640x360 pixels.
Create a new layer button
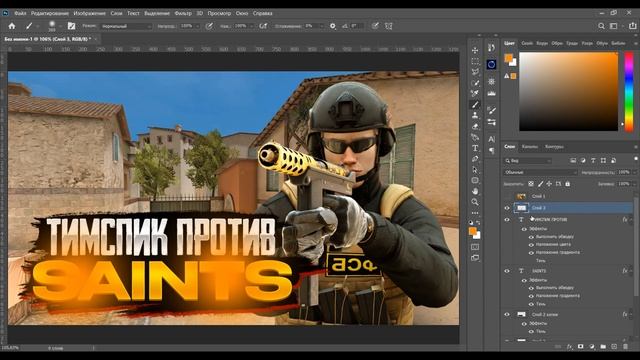coord(614,347)
